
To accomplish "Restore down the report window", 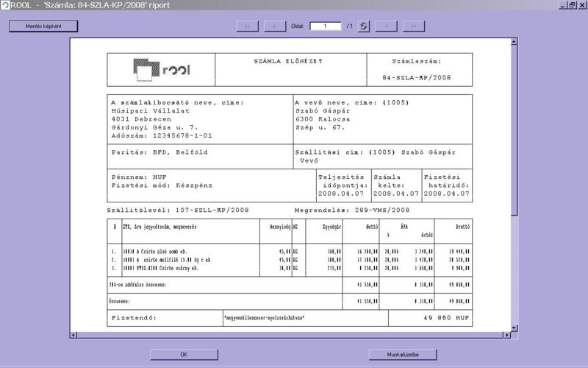I will click(x=571, y=5).
